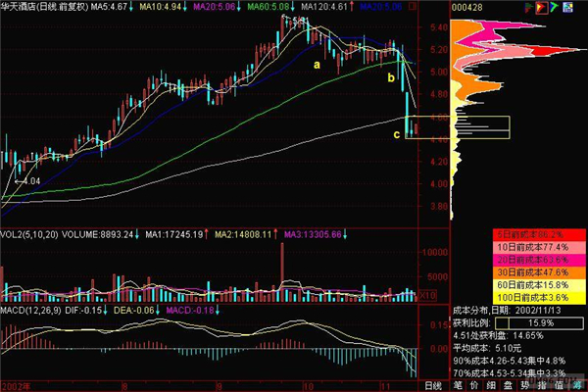The image size is (588, 392).
Task: Click the DEA:-0.06 value
Action: [136, 311]
